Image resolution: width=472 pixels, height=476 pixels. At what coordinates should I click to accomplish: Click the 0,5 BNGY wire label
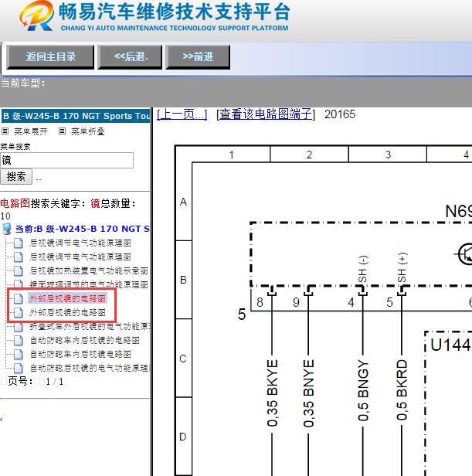[x=363, y=390]
